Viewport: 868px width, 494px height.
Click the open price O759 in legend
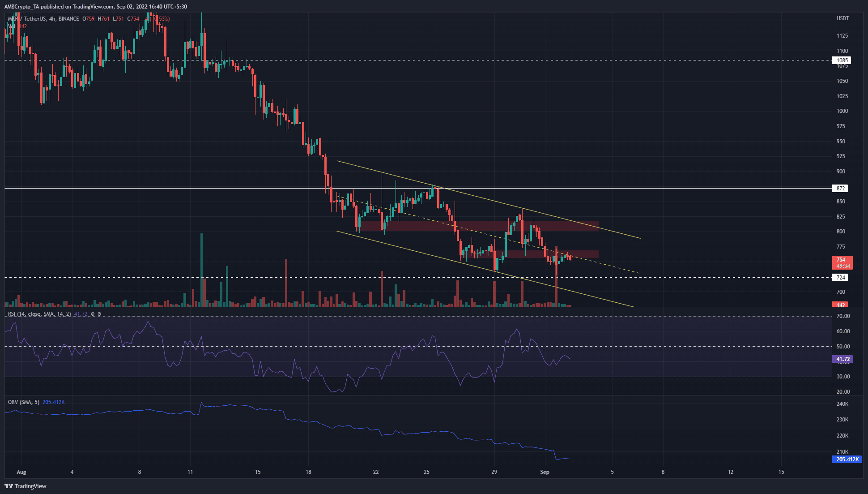[x=89, y=19]
